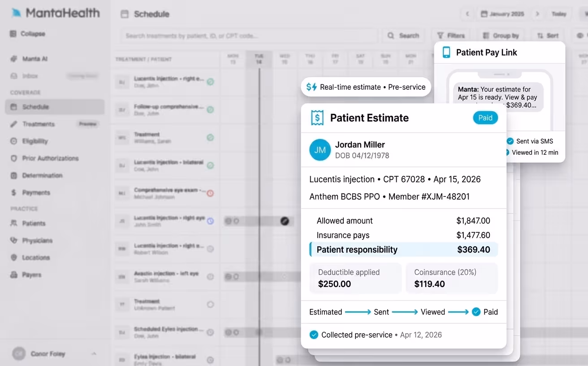This screenshot has width=588, height=366.
Task: Click the Viewed step in payment progress
Action: [x=432, y=312]
